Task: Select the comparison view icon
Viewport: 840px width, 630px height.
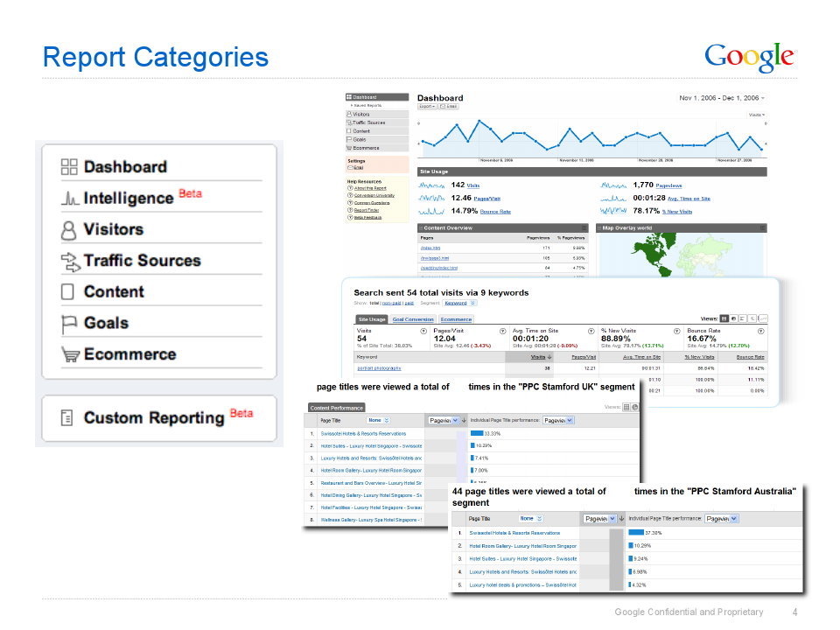Action: coord(752,318)
